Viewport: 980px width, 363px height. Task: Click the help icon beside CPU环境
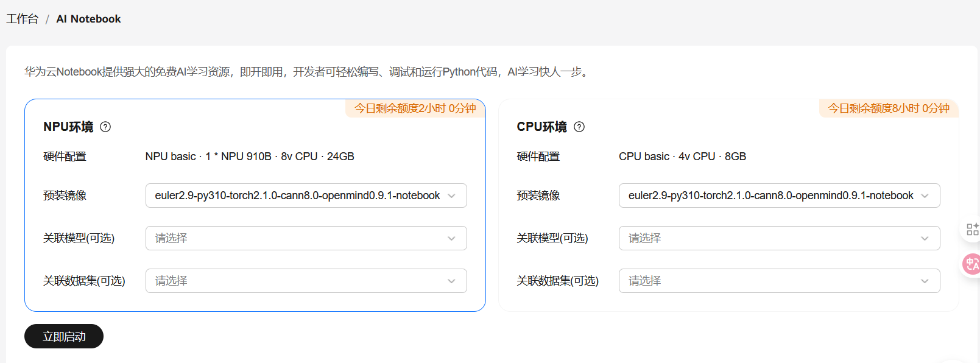pos(579,127)
